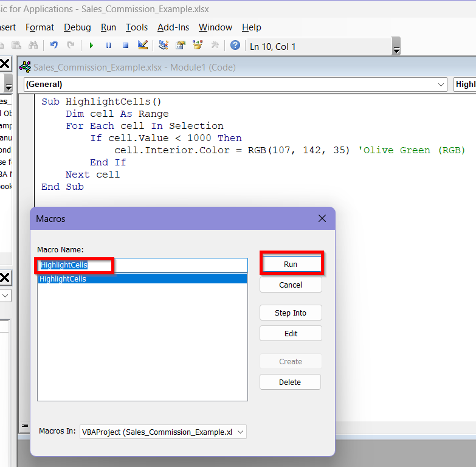This screenshot has height=467, width=476.
Task: Open Properties Window icon
Action: [x=181, y=46]
